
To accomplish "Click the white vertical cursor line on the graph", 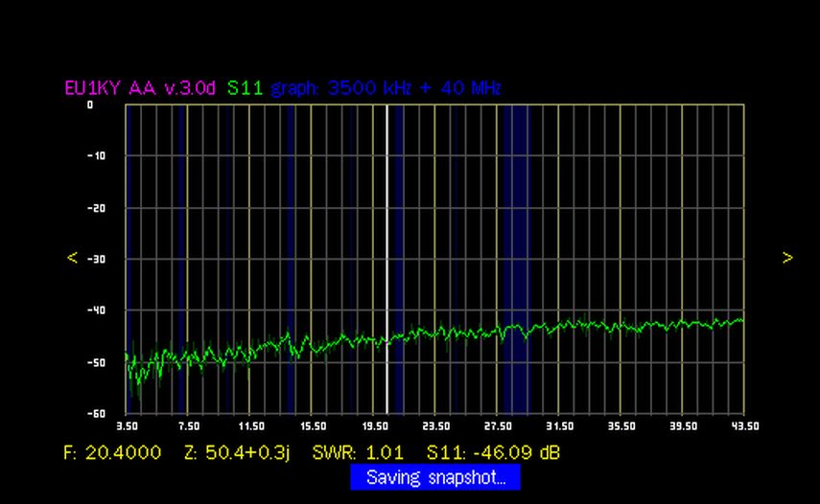I will point(387,240).
